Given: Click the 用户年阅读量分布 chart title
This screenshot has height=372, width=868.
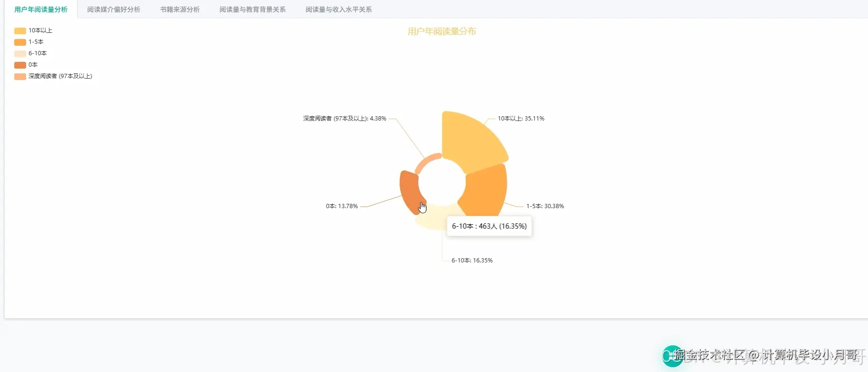Looking at the screenshot, I should 442,31.
